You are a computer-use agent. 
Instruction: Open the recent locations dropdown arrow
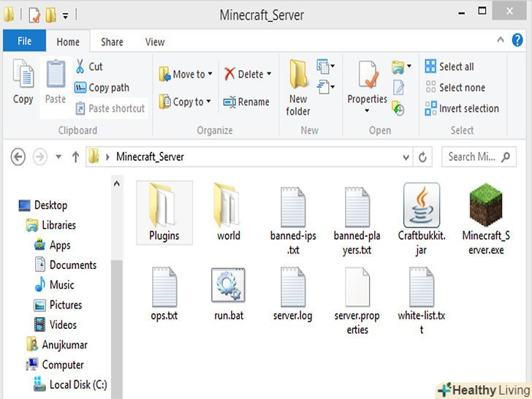[x=58, y=156]
